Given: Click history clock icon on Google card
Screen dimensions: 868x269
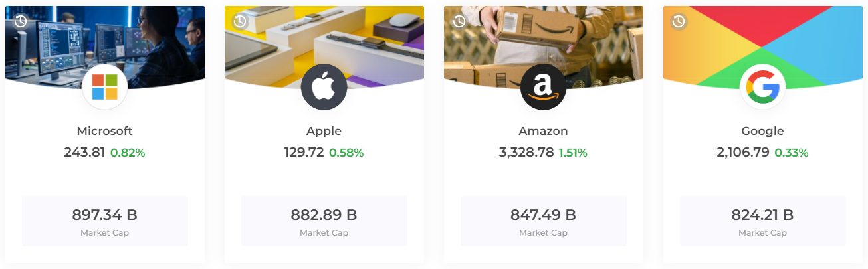Looking at the screenshot, I should (x=679, y=21).
